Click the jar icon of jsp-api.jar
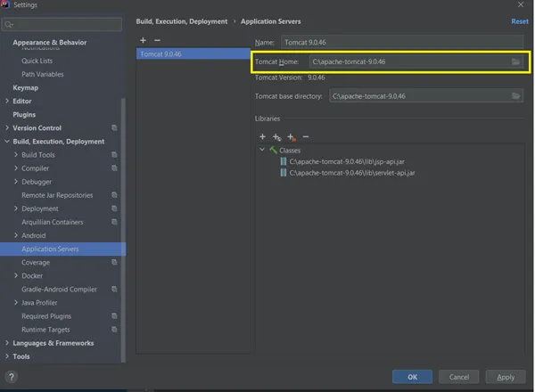Screen dimensions: 535x392 tap(284, 161)
